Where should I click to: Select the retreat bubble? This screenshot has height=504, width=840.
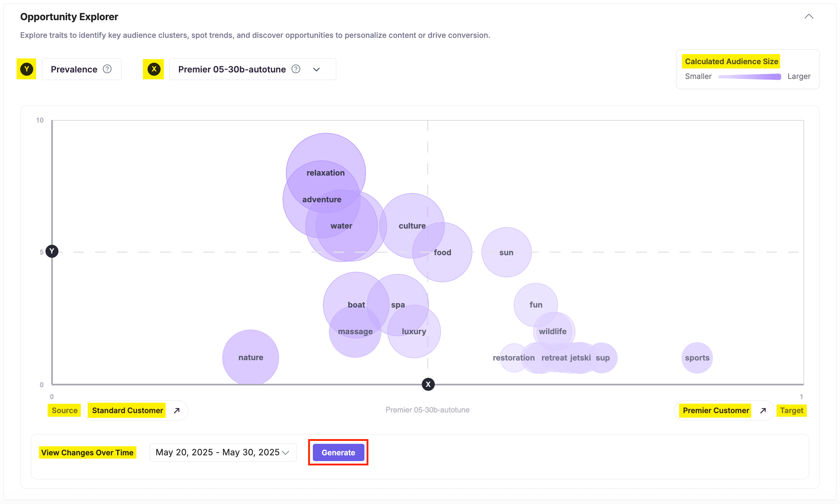tap(554, 358)
